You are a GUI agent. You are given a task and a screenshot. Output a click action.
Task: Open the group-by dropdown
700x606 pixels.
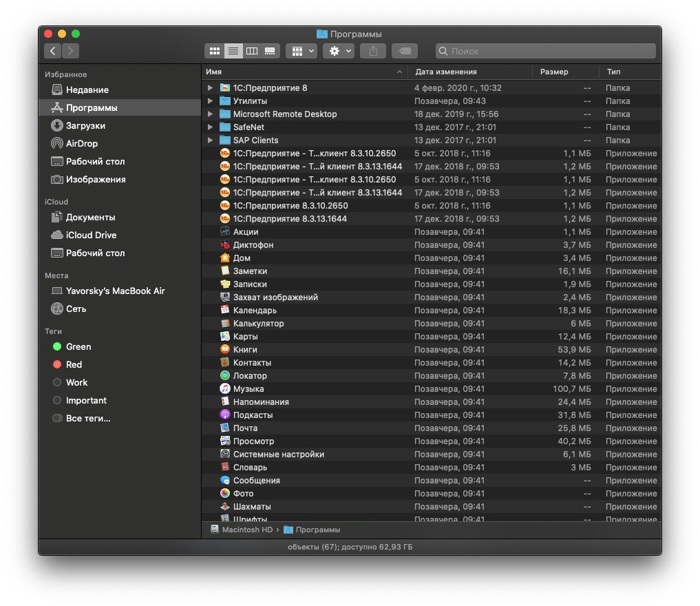(301, 51)
